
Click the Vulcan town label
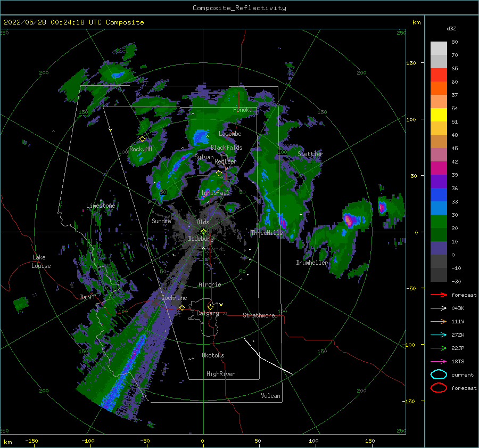point(271,396)
